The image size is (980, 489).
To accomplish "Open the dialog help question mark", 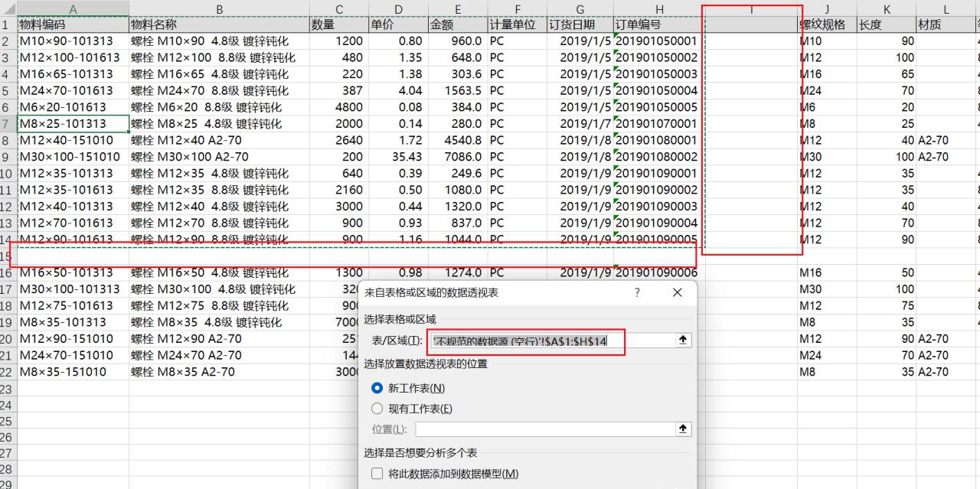I will click(x=637, y=292).
